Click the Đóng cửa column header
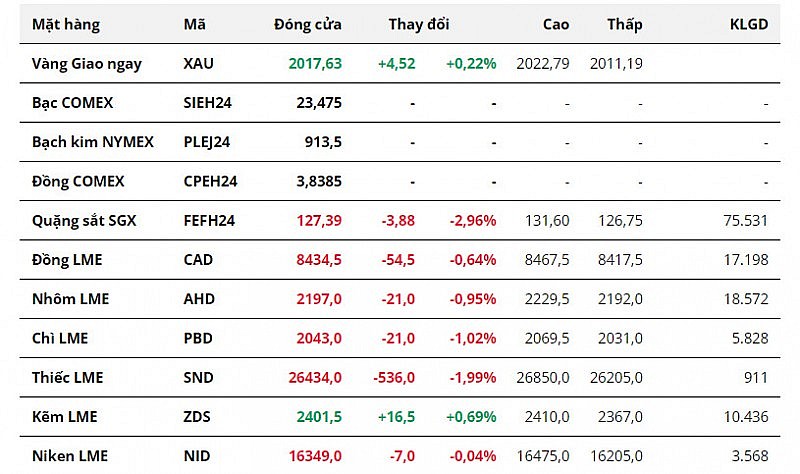 308,25
